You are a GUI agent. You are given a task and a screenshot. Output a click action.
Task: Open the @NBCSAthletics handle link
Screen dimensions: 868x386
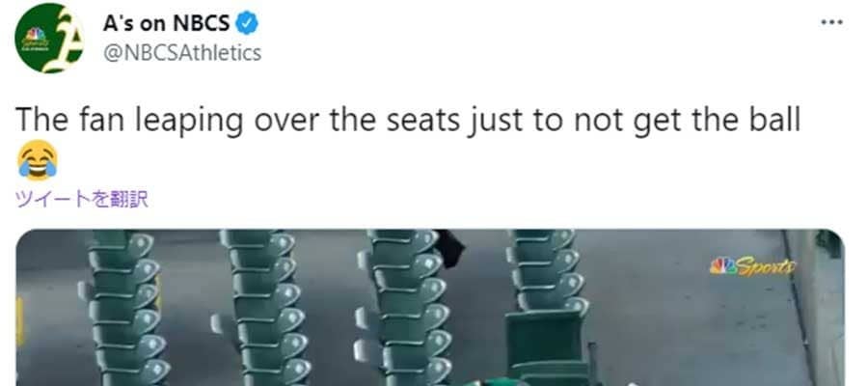[x=182, y=53]
